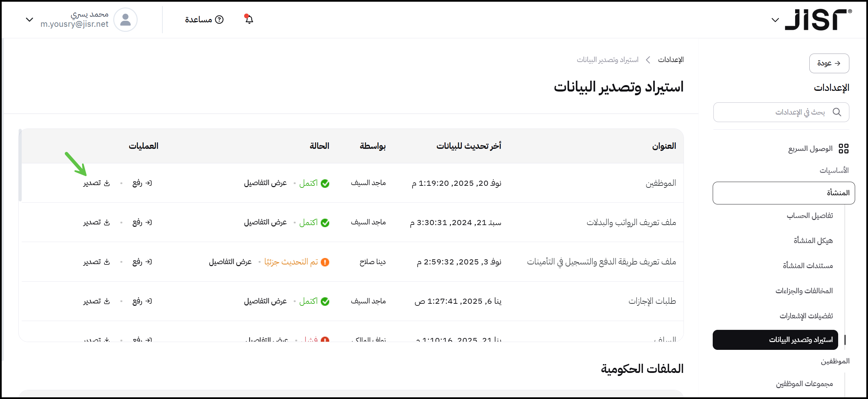
Task: Click the user avatar icon
Action: click(x=125, y=20)
